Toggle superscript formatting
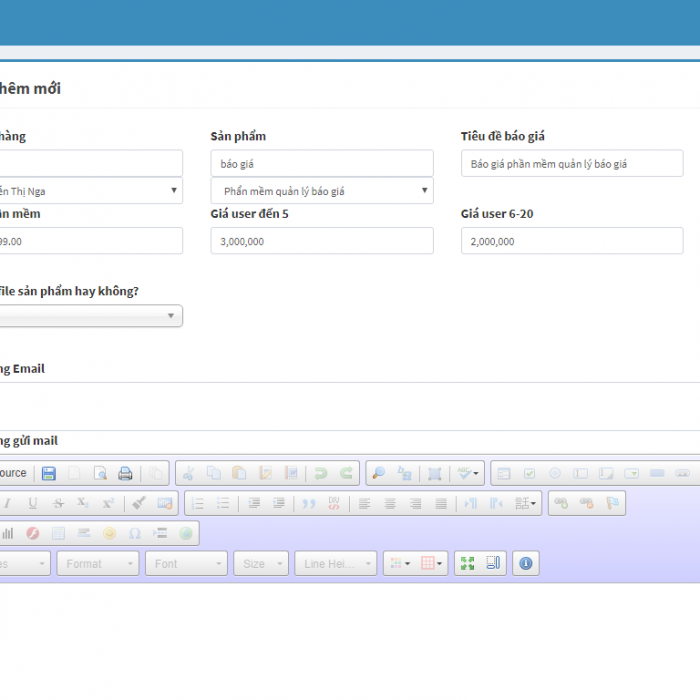 [108, 503]
